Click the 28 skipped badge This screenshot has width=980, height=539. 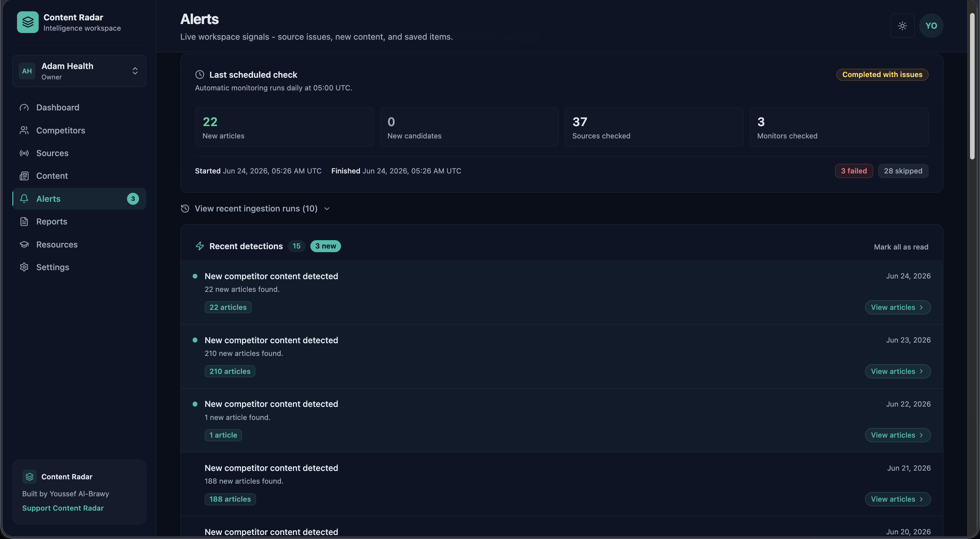tap(903, 171)
